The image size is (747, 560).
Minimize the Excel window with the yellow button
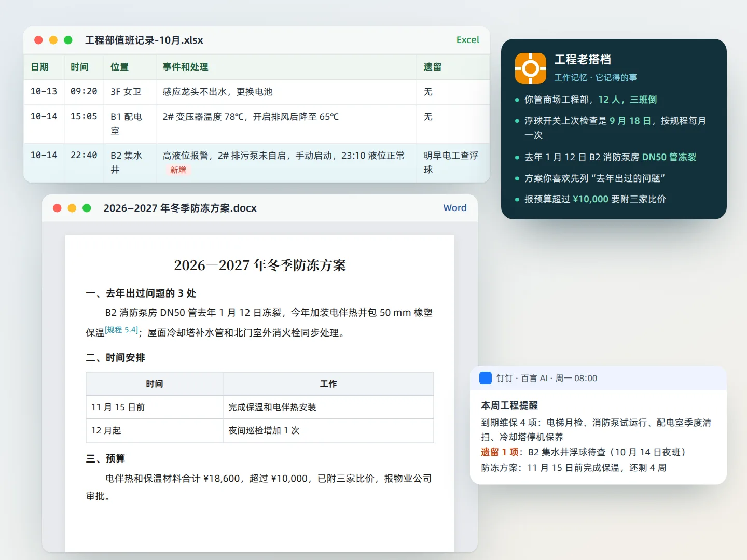(53, 40)
